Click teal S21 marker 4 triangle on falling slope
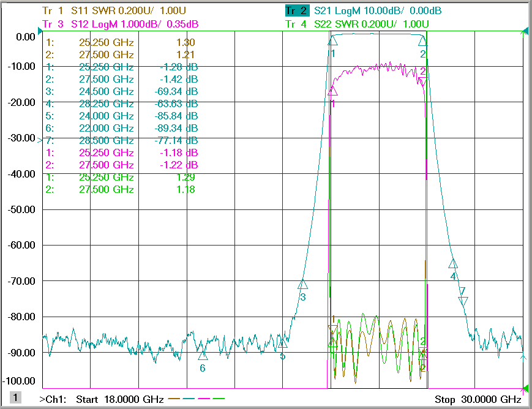 click(x=453, y=263)
